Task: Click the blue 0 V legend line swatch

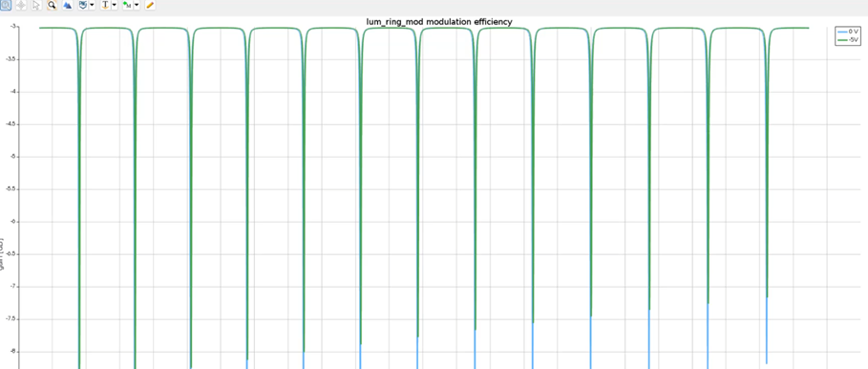Action: [x=842, y=32]
